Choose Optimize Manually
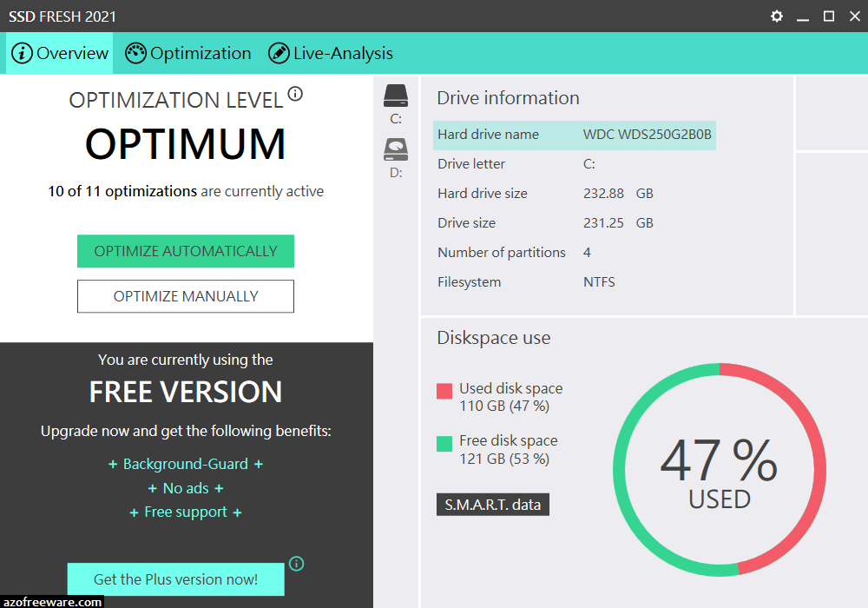868x608 pixels. [186, 296]
